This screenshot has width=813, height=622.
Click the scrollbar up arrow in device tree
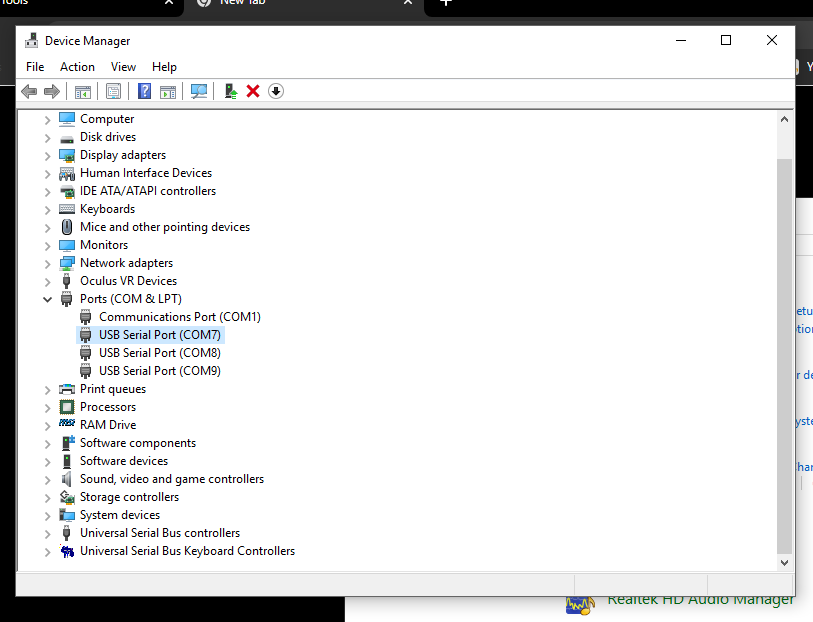[784, 119]
